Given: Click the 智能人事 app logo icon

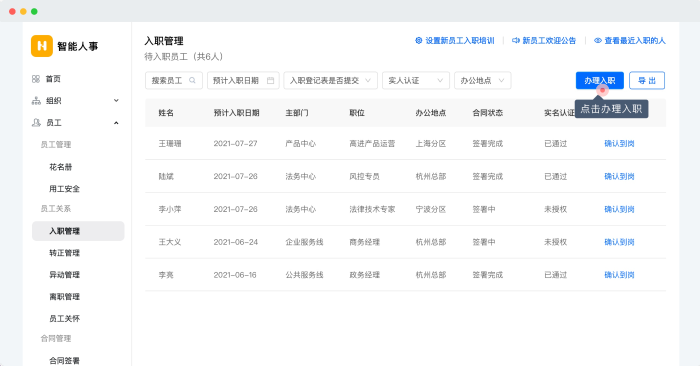Looking at the screenshot, I should (x=42, y=46).
